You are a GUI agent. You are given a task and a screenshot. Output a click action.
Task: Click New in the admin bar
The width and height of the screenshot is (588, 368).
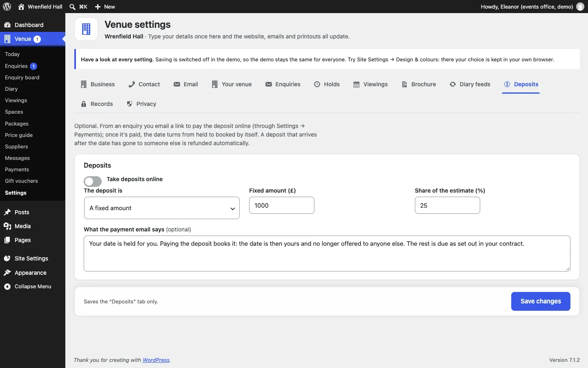(105, 7)
